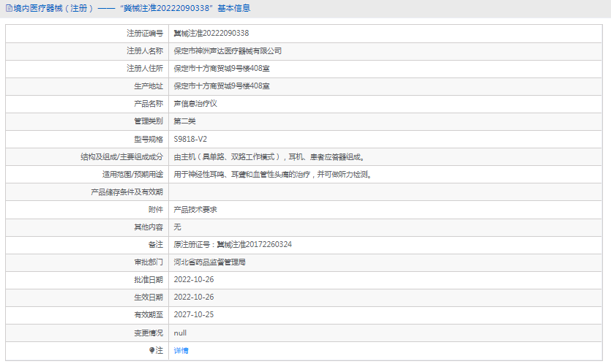Click 变更情况 value null
Viewport: 611px width, 364px height.
[180, 333]
